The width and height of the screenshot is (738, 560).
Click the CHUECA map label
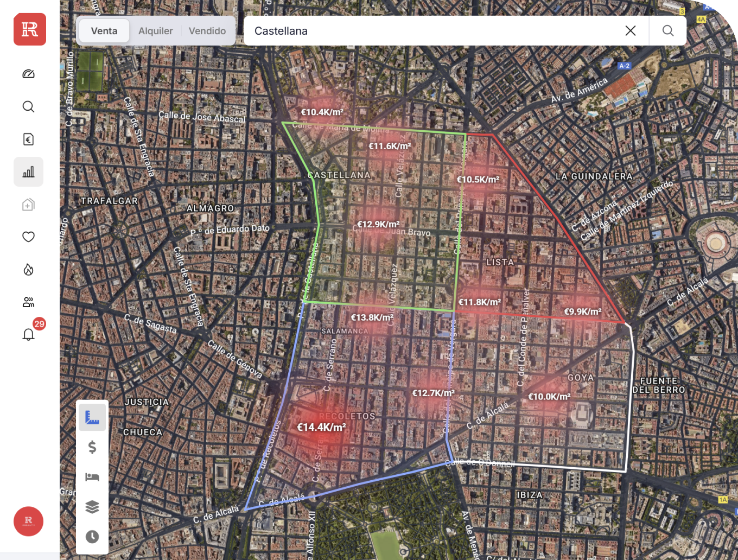pos(143,432)
